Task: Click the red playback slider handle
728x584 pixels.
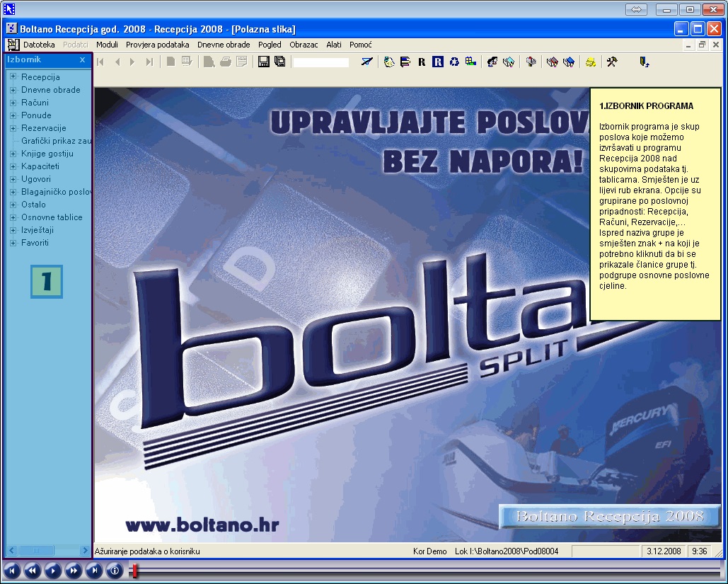Action: tap(134, 571)
